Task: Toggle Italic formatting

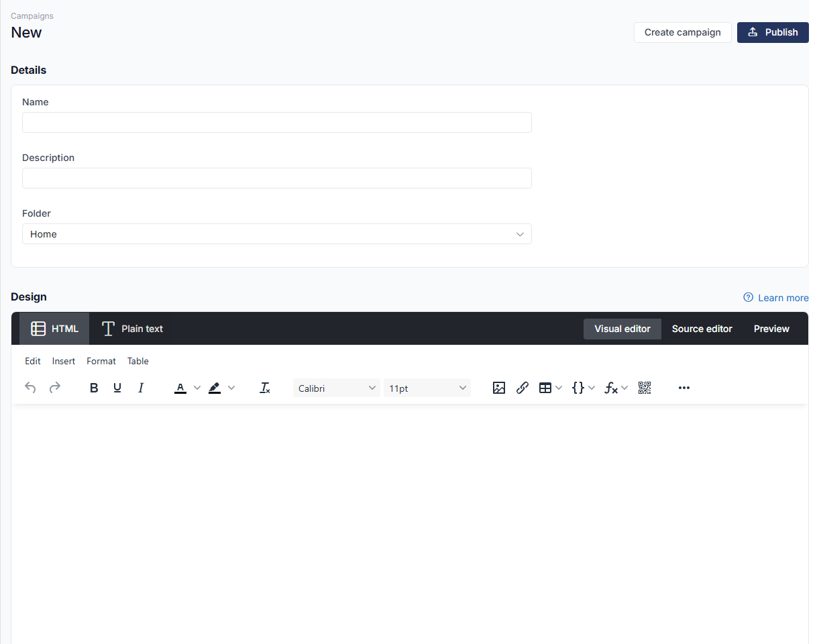Action: tap(141, 388)
